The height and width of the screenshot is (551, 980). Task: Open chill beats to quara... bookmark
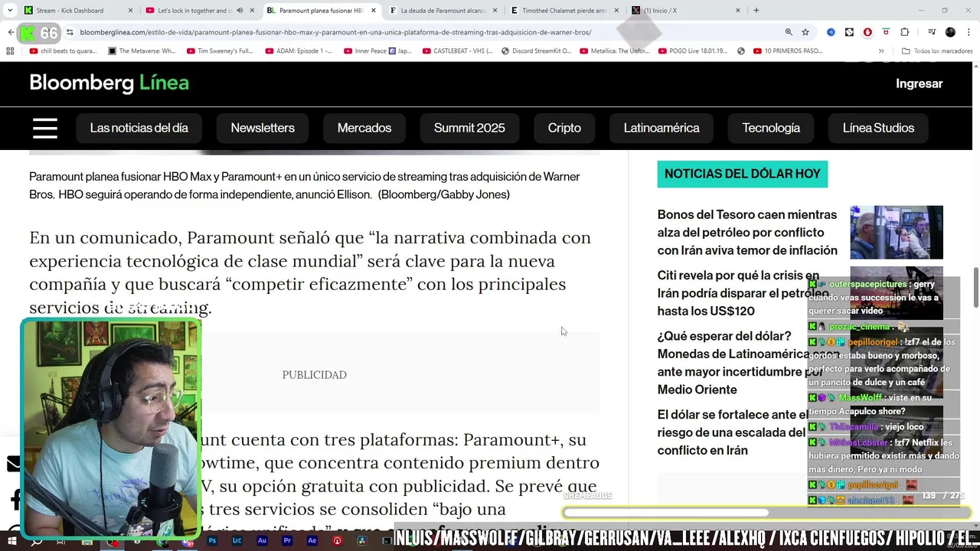(63, 51)
